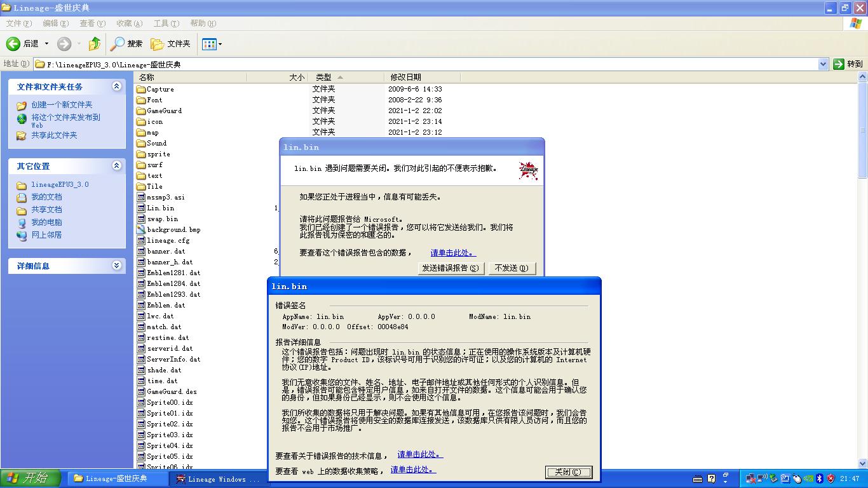Click the lineage.cfg file icon

pyautogui.click(x=141, y=240)
